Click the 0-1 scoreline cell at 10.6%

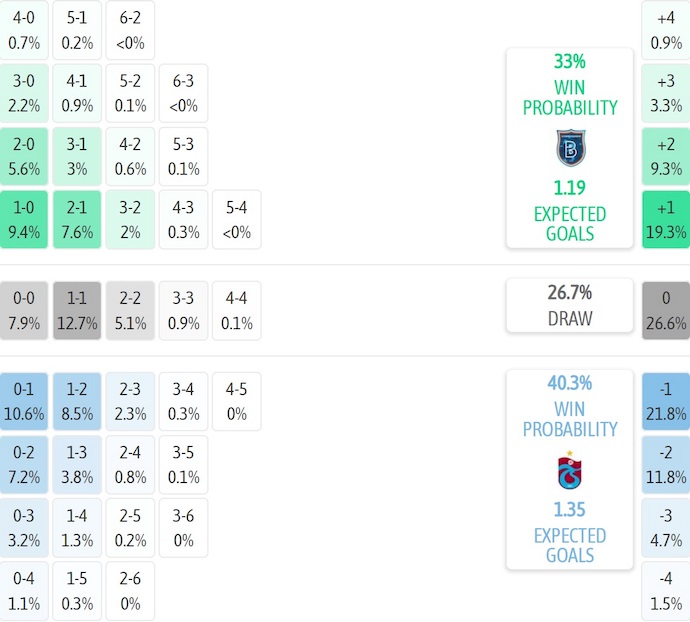tap(24, 401)
